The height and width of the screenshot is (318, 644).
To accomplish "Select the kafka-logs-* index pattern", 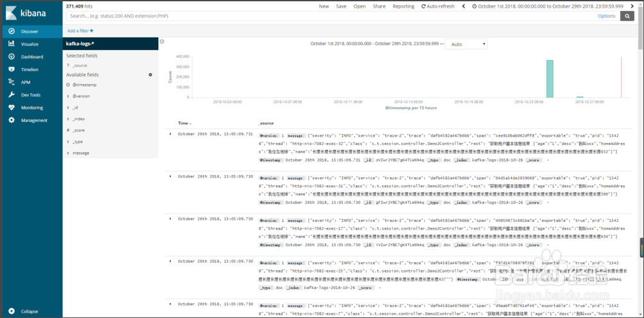I will point(110,44).
